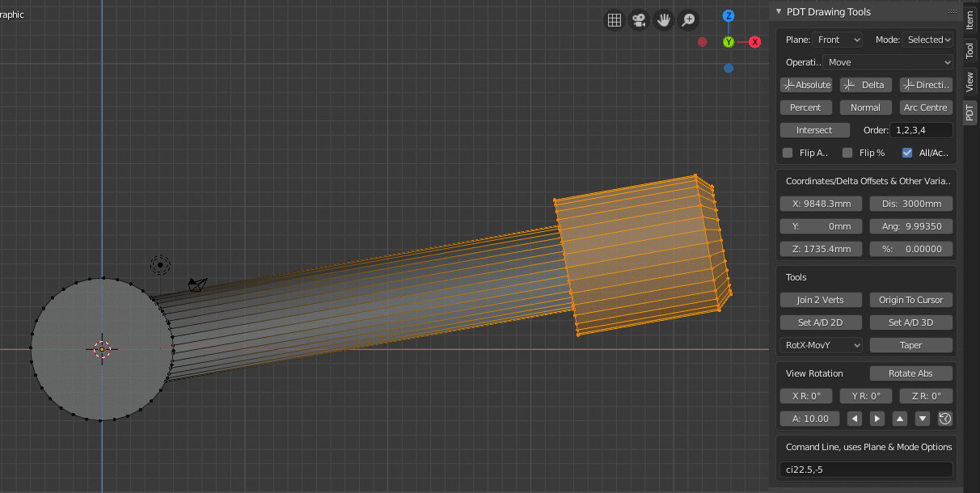Switch to the View sidebar tab

[970, 81]
